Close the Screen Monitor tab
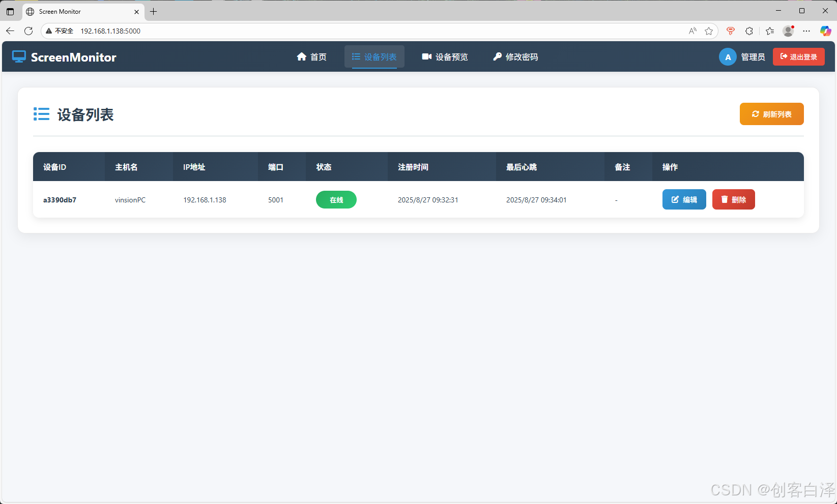 (136, 12)
